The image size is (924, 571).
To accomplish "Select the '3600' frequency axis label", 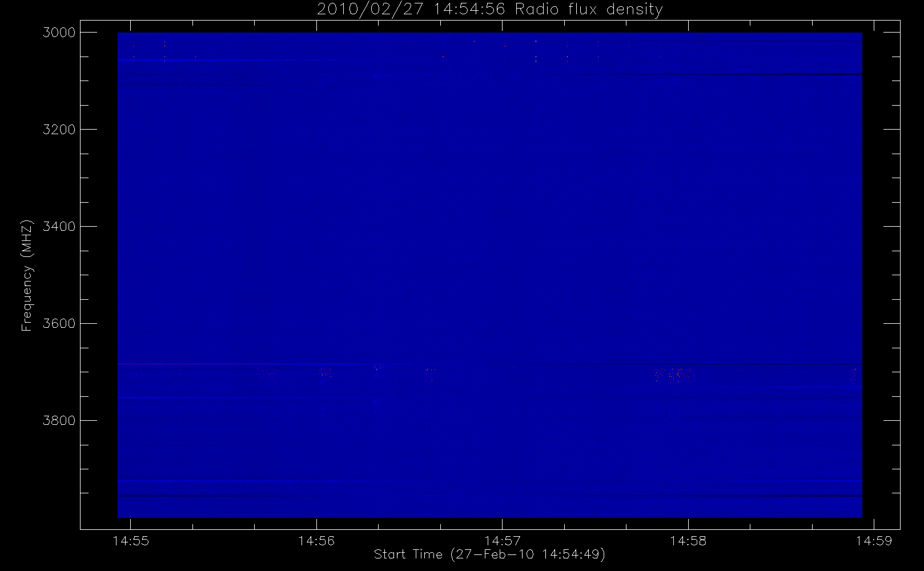I will click(59, 324).
